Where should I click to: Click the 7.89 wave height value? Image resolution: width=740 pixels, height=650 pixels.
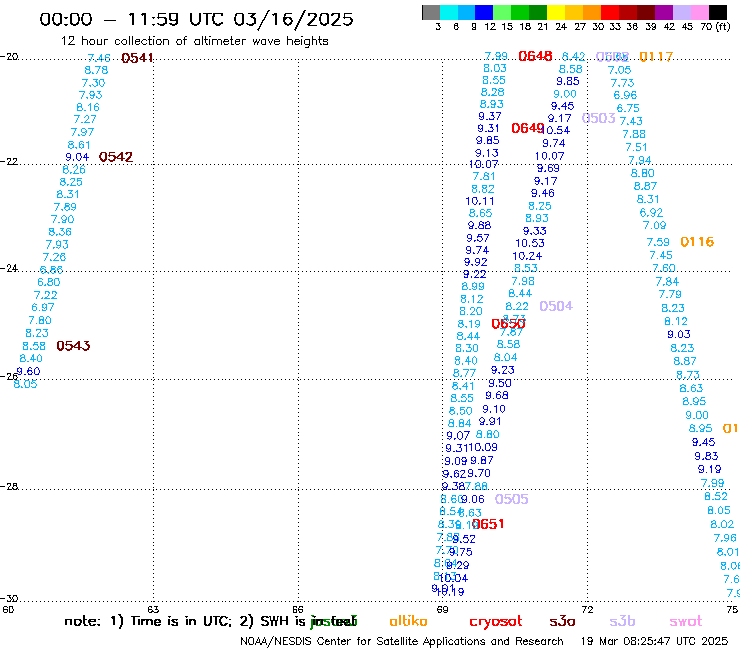pos(65,207)
